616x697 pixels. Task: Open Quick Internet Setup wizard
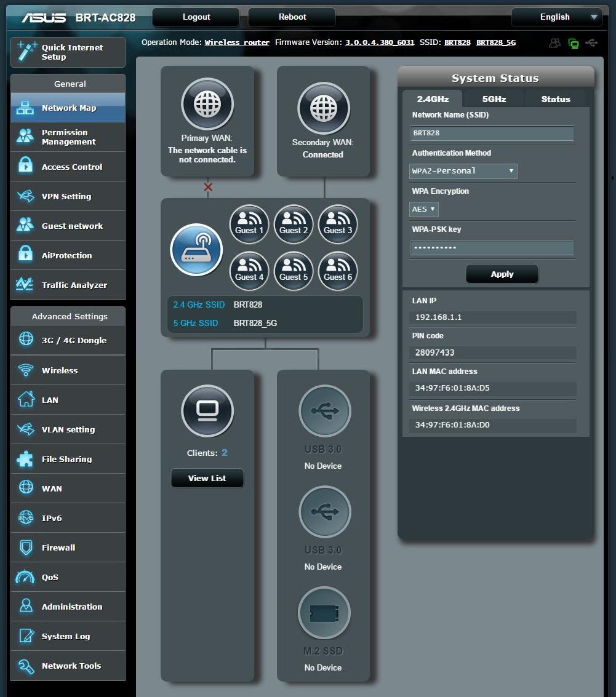68,52
